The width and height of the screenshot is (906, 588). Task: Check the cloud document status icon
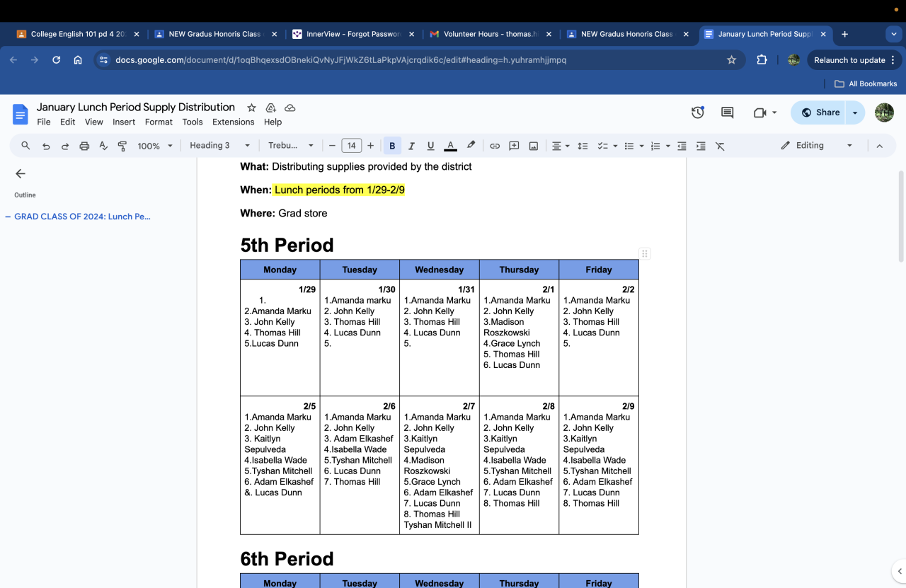pyautogui.click(x=289, y=108)
